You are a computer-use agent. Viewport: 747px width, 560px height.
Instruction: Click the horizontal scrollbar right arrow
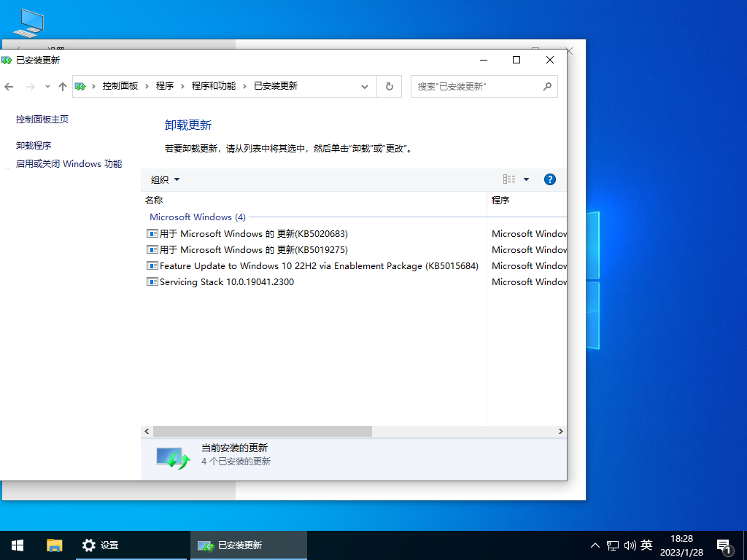tap(561, 432)
